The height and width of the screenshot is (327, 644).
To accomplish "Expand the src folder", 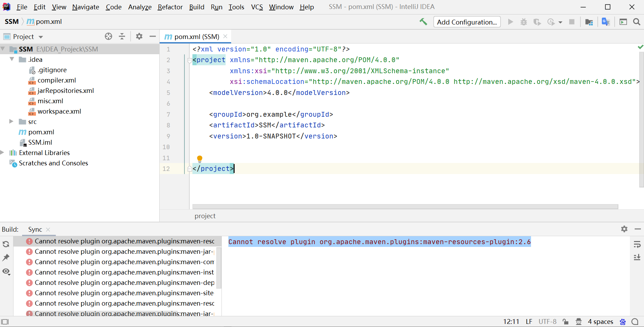I will click(11, 122).
